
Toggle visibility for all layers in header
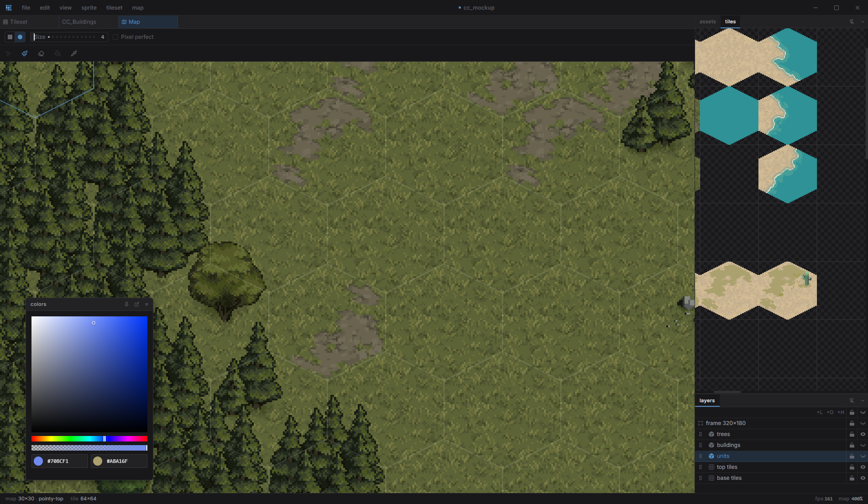click(863, 412)
